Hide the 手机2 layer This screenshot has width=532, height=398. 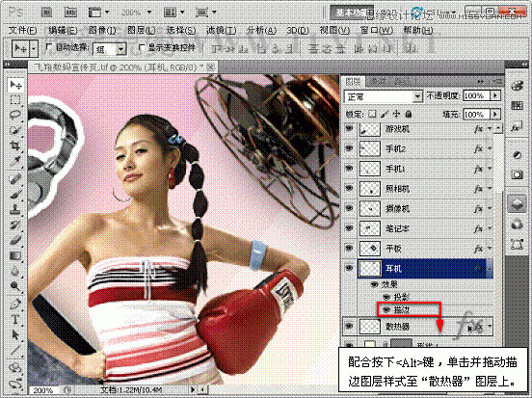click(x=349, y=148)
